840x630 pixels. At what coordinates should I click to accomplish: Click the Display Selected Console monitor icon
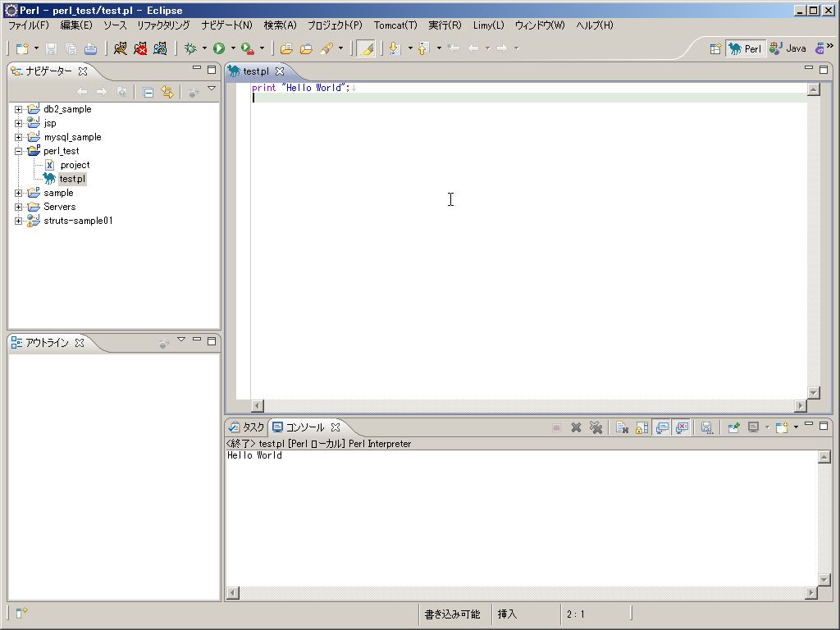coord(754,427)
